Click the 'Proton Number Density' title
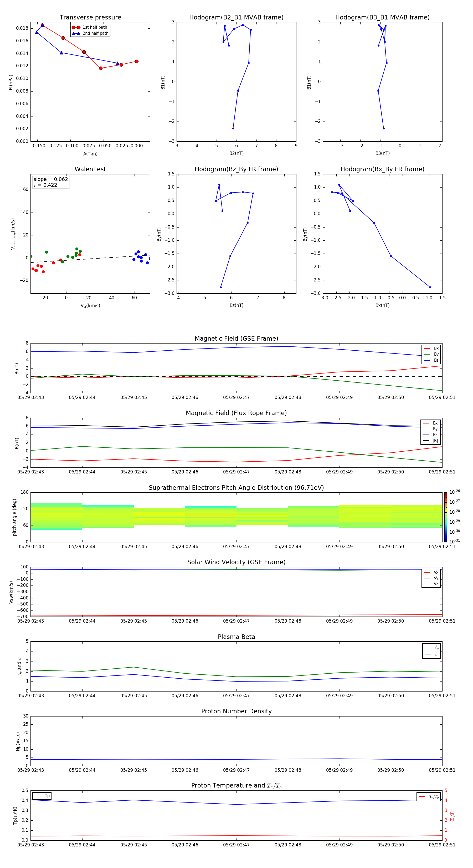The height and width of the screenshot is (868, 473). coord(236,711)
